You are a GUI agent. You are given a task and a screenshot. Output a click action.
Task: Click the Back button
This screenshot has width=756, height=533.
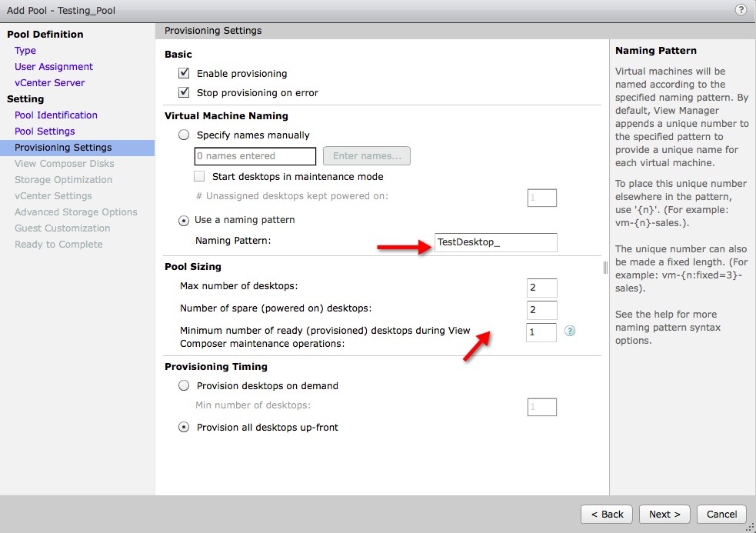tap(607, 514)
